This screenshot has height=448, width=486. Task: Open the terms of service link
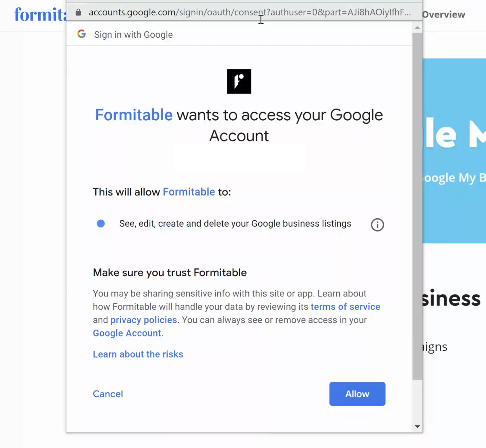click(x=345, y=307)
